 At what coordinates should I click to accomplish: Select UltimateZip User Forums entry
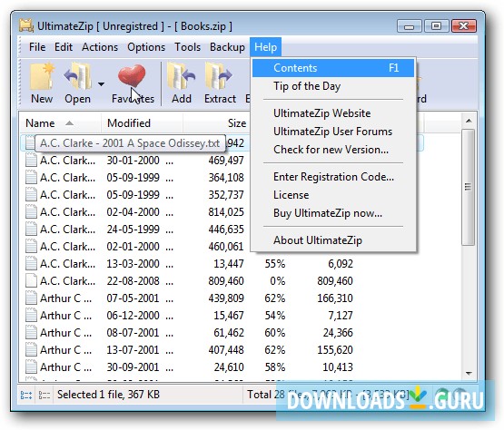pos(333,132)
